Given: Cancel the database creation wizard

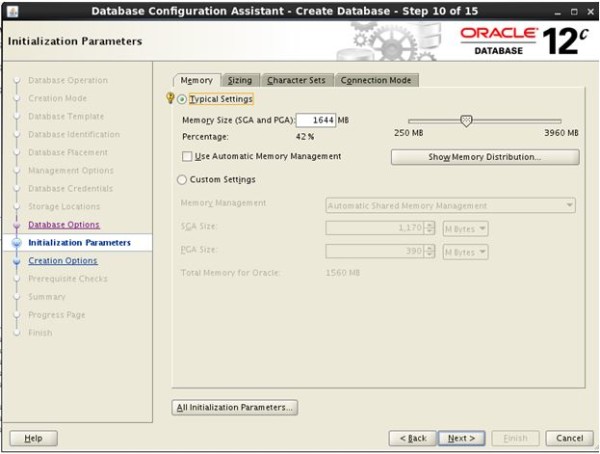Looking at the screenshot, I should (569, 438).
